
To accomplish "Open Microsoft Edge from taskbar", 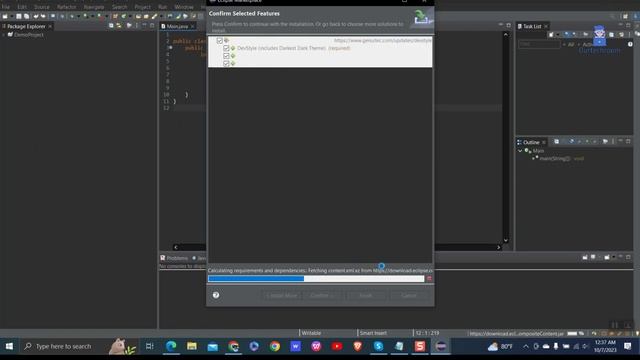I will [x=171, y=347].
